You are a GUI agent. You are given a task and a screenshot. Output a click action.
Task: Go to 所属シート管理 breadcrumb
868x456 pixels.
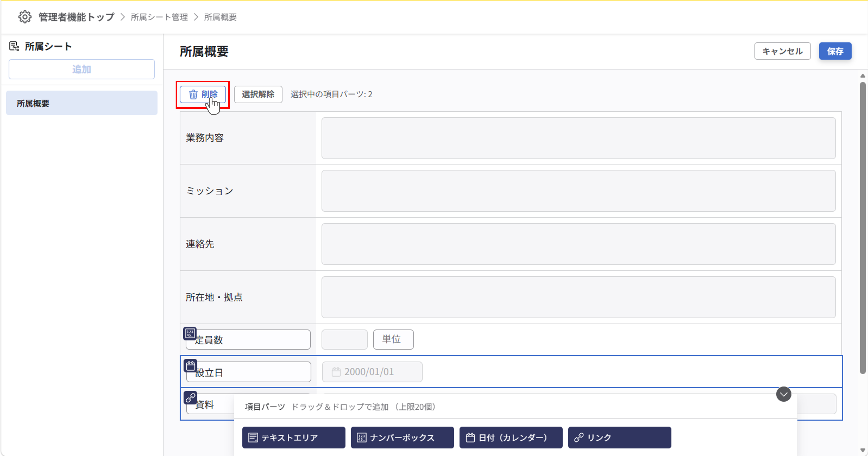pyautogui.click(x=159, y=17)
